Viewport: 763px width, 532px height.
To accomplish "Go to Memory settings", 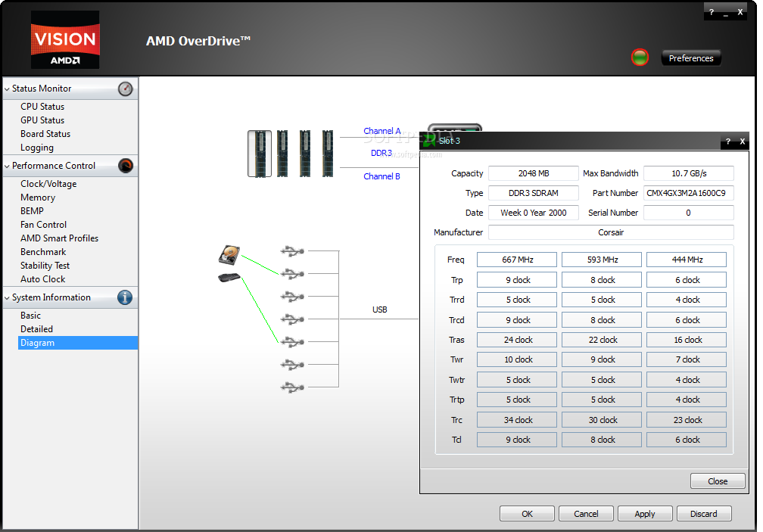I will coord(38,198).
